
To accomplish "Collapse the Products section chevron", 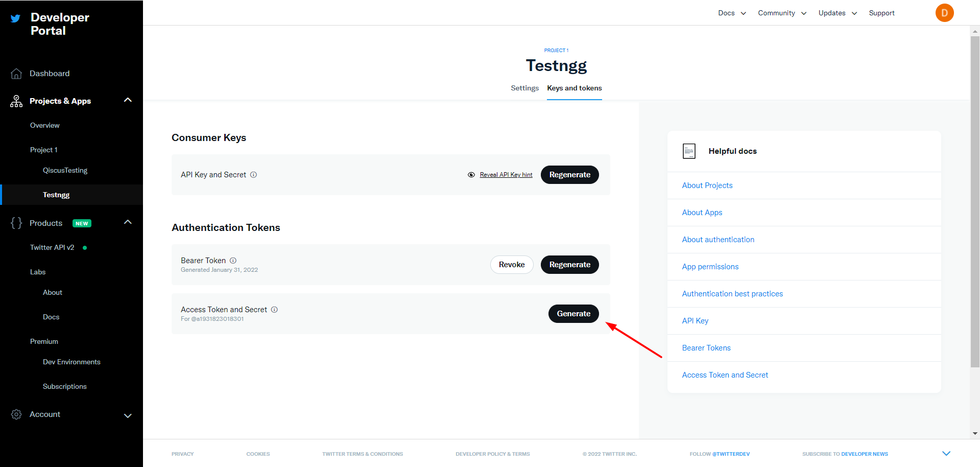I will click(128, 222).
